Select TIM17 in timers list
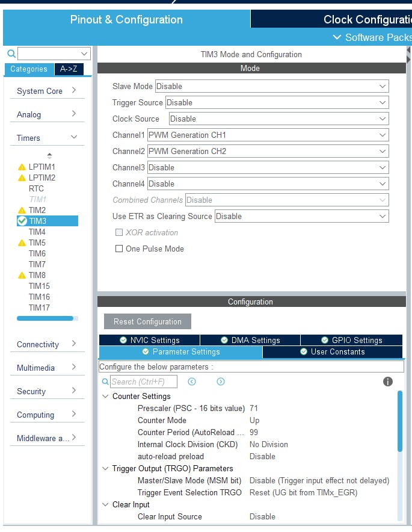Image resolution: width=412 pixels, height=532 pixels. (x=39, y=308)
